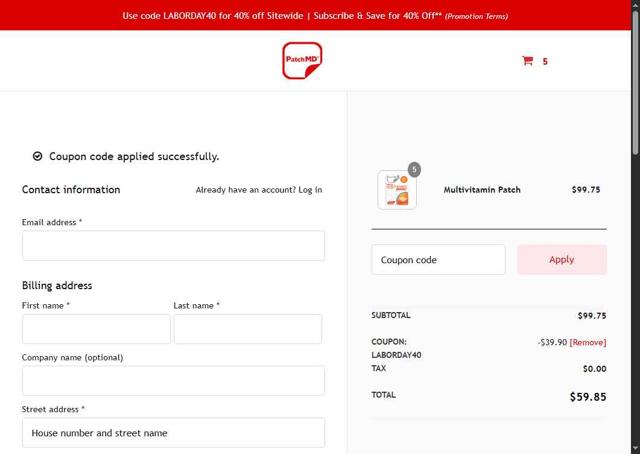Viewport: 640px width, 454px height.
Task: Focus the Company name field
Action: [x=173, y=381]
